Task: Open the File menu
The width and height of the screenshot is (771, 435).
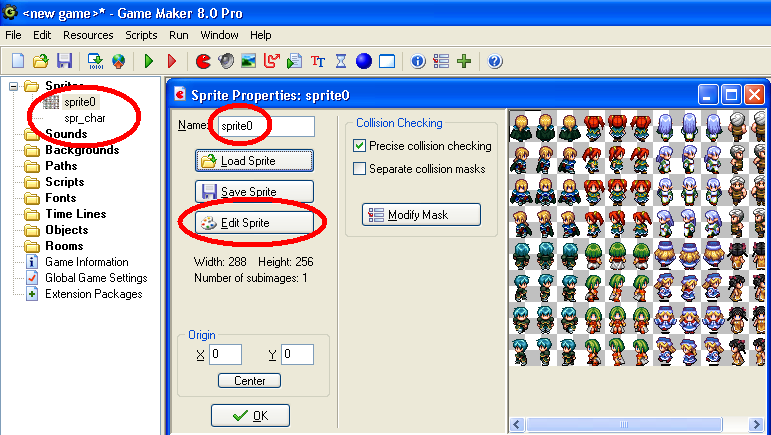Action: (13, 35)
